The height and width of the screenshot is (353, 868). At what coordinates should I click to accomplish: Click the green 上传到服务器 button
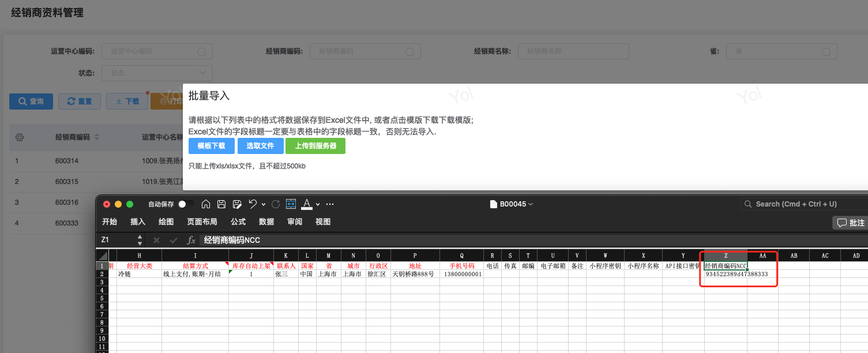point(315,146)
